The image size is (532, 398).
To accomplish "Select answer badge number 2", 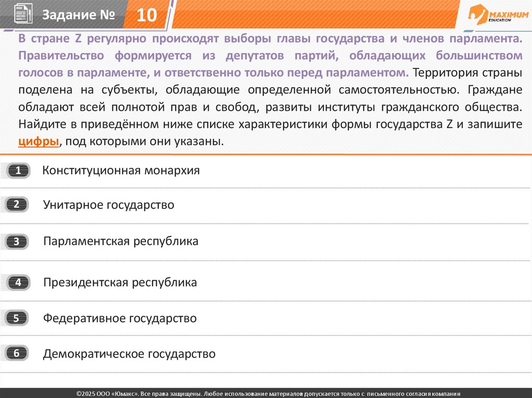I will 17,204.
